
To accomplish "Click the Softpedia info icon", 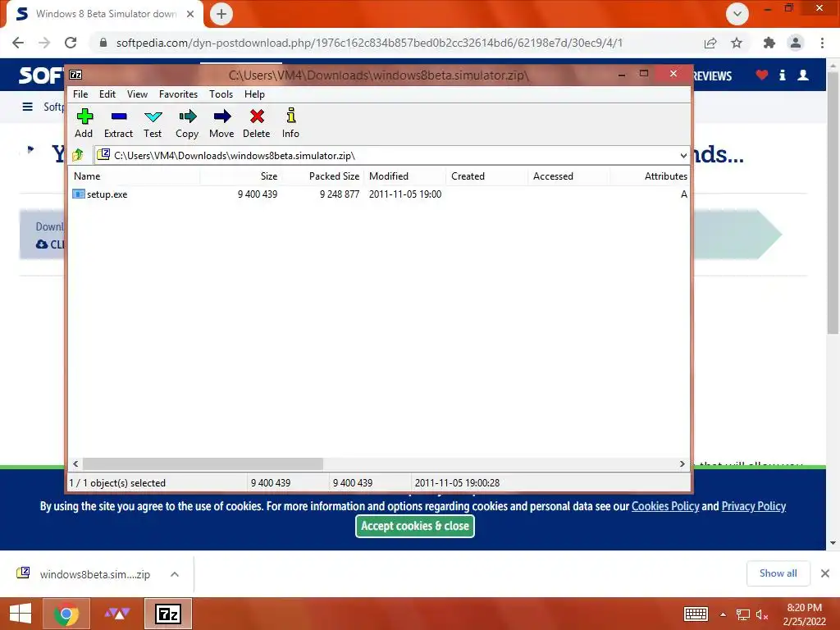I will pos(783,75).
